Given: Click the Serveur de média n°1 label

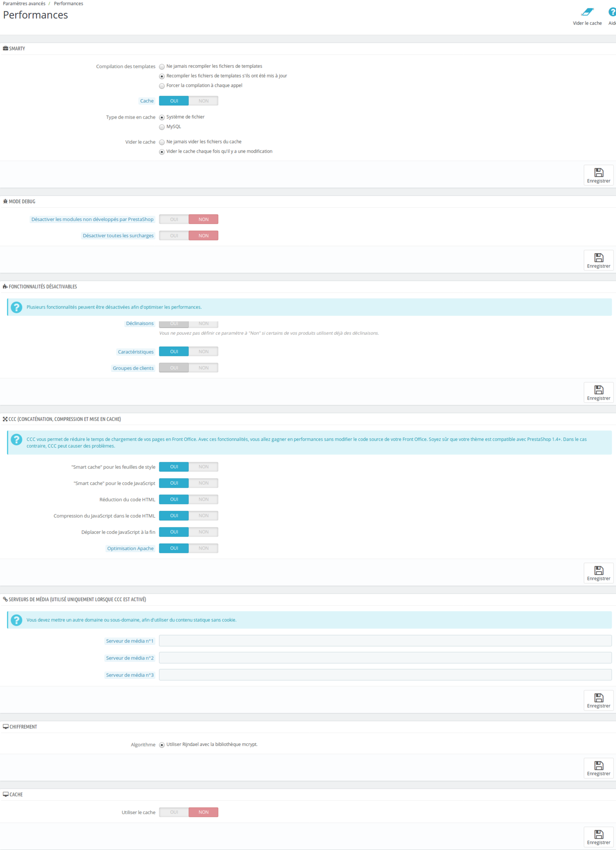Looking at the screenshot, I should [x=130, y=641].
